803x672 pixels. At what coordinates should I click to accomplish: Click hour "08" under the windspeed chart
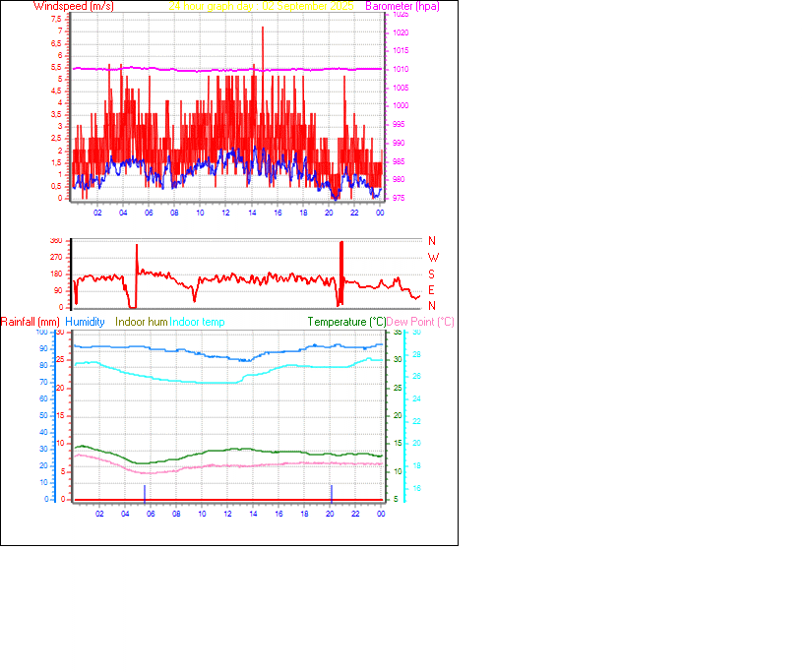tap(174, 213)
